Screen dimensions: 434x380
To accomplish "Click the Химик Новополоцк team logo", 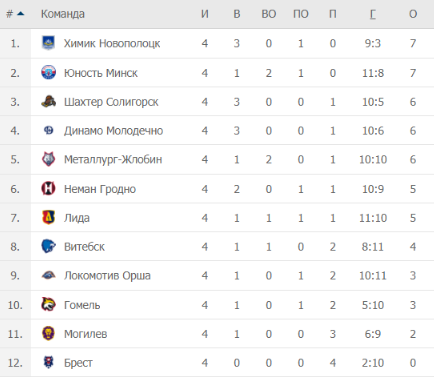I will click(x=48, y=43).
